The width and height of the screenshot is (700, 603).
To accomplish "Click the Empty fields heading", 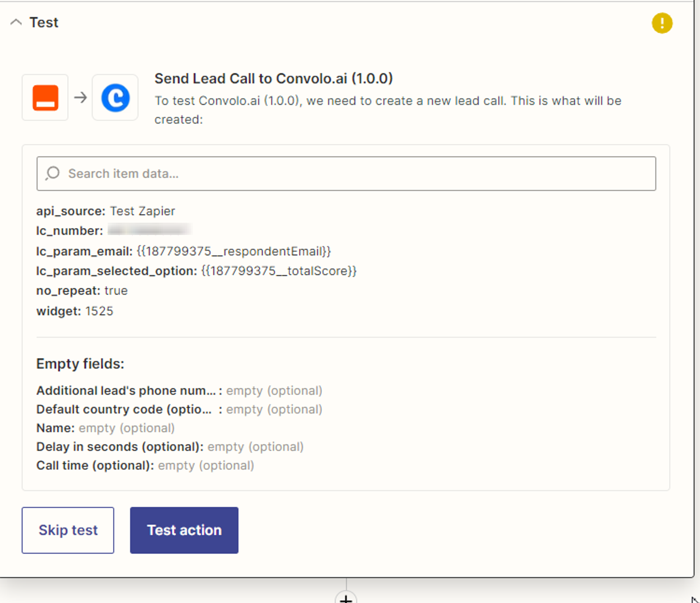I will (80, 364).
